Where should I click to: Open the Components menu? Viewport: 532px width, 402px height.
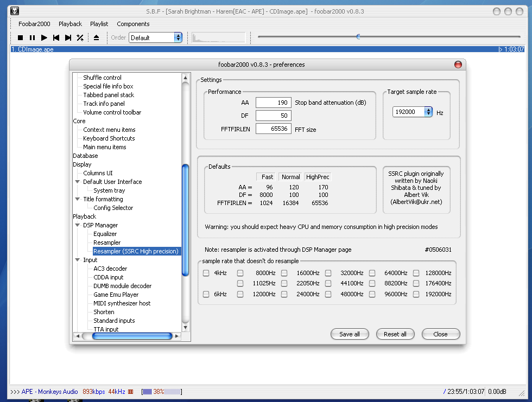pos(133,24)
